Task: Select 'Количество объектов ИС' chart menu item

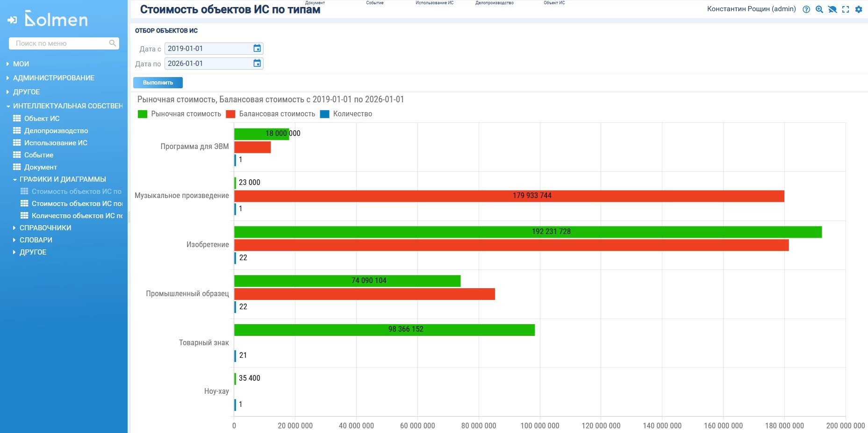Action: 77,216
